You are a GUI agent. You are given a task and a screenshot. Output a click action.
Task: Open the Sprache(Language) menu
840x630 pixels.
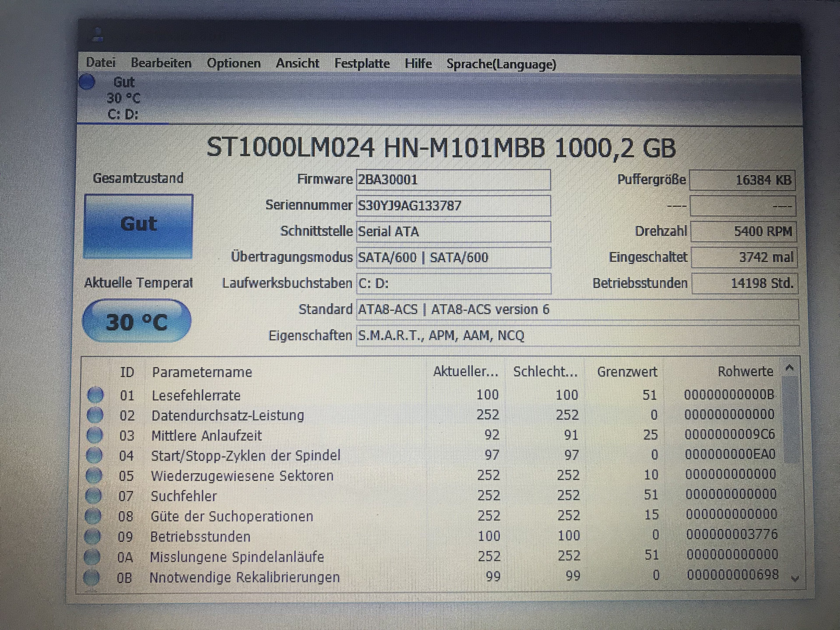[x=501, y=64]
